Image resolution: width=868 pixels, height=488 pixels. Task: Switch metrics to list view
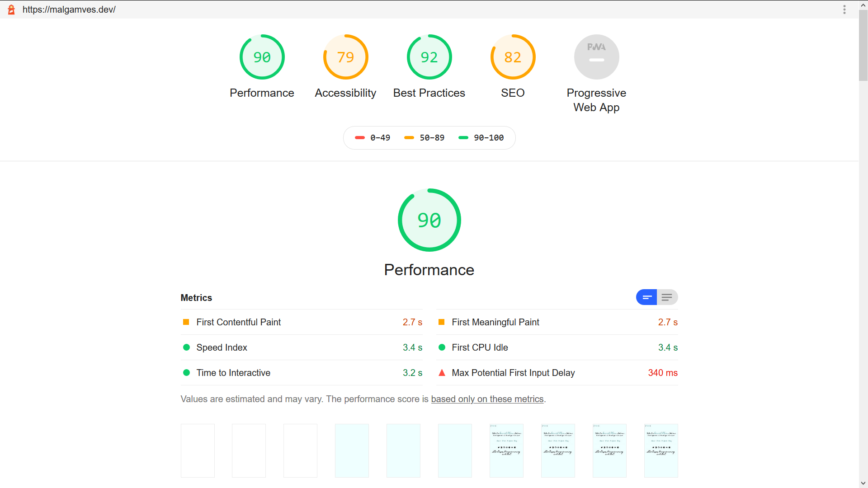(x=666, y=297)
